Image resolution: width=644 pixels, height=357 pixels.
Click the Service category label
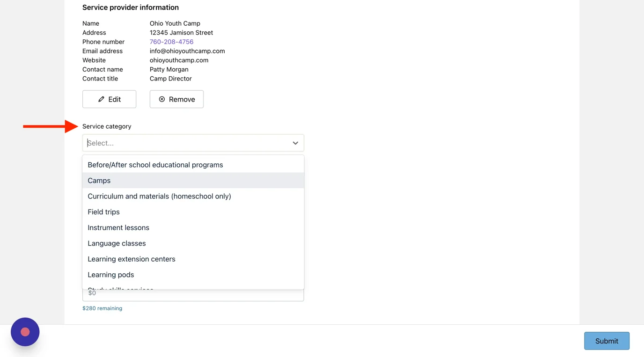(107, 126)
